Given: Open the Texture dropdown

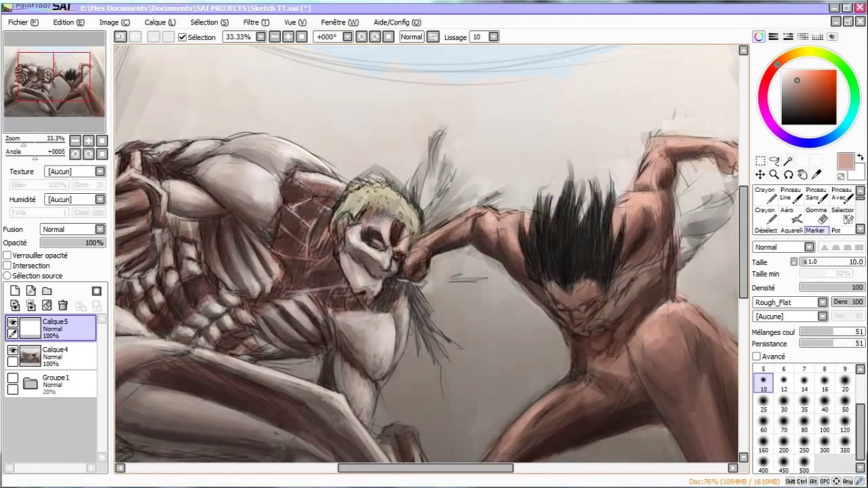Looking at the screenshot, I should tap(75, 171).
